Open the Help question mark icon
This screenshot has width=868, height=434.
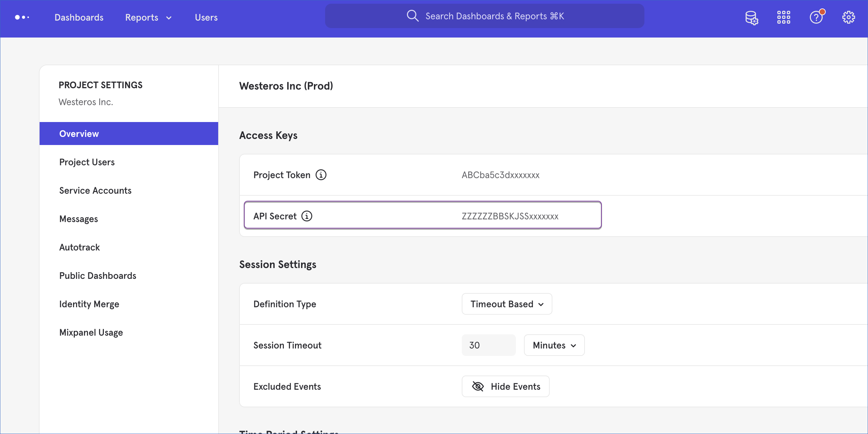[817, 17]
